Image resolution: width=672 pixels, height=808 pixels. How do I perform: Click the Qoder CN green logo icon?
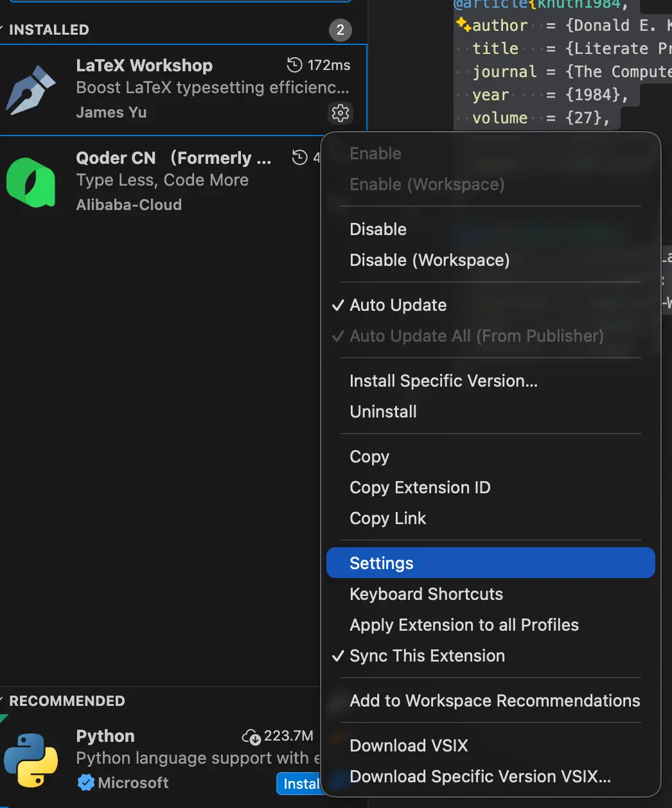coord(31,182)
